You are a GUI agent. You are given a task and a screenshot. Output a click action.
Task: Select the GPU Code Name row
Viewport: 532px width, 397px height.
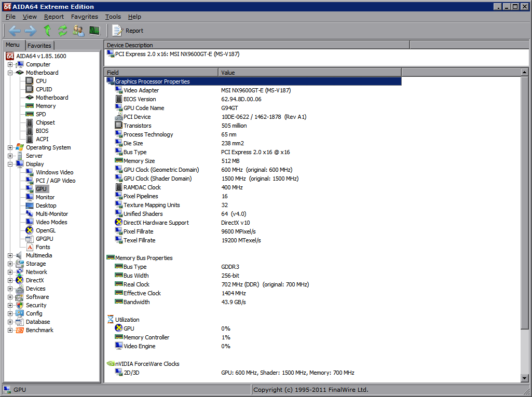tap(143, 108)
